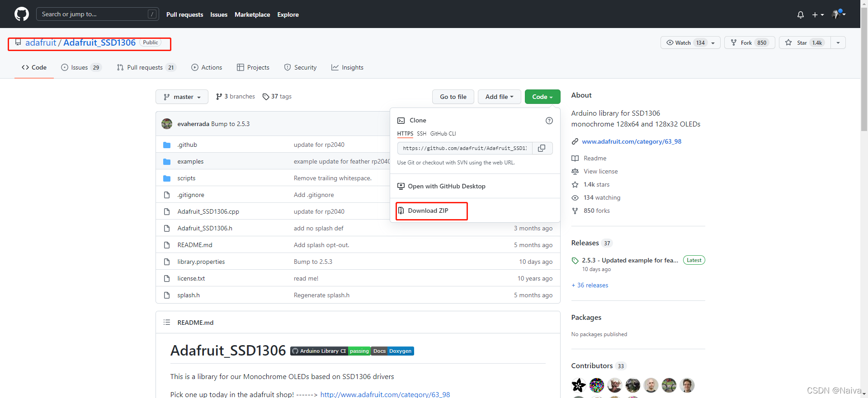Screen dimensions: 868x398
Task: Click the Readme book icon link
Action: pyautogui.click(x=589, y=158)
